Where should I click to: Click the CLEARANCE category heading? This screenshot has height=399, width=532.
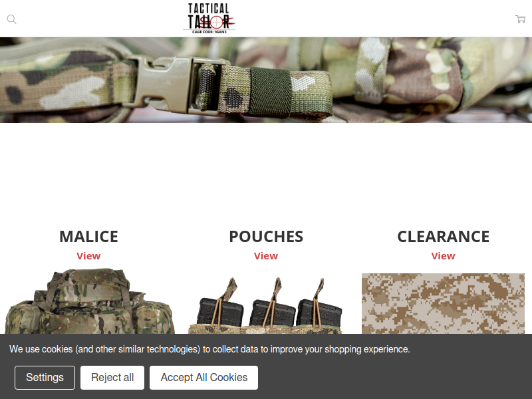tap(443, 237)
